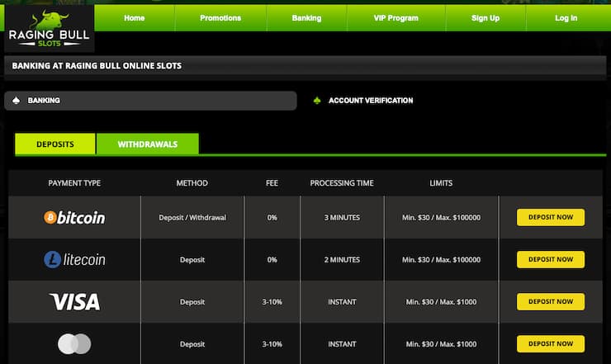Click 'INSTANT' processing time in Visa row
This screenshot has width=611, height=364.
(x=342, y=302)
